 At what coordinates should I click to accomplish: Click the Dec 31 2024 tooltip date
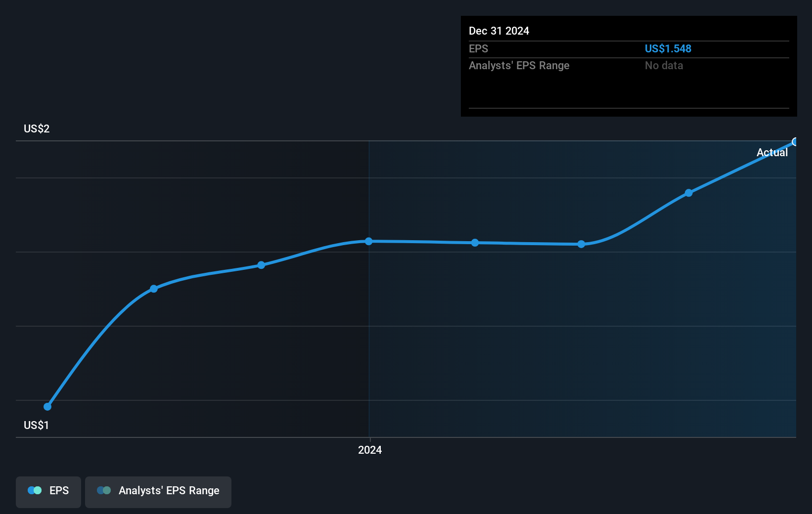(499, 31)
